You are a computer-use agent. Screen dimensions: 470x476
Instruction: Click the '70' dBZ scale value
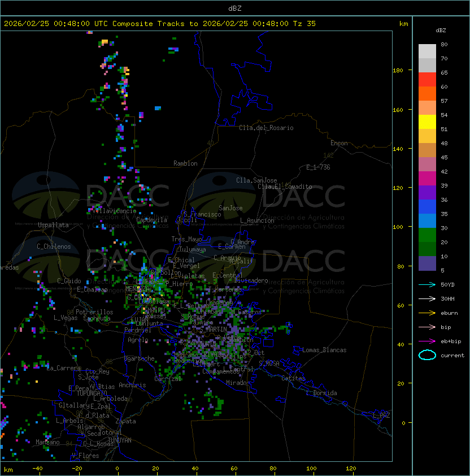[x=444, y=59]
